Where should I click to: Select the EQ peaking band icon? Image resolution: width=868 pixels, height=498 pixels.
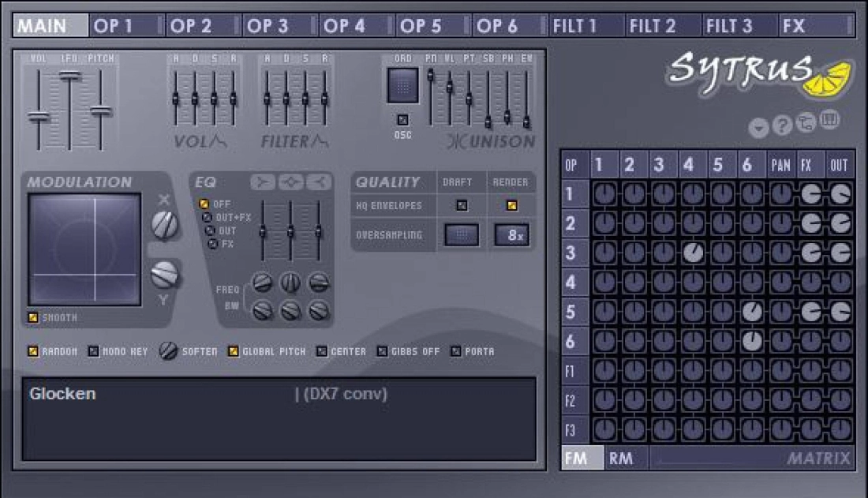tap(291, 182)
